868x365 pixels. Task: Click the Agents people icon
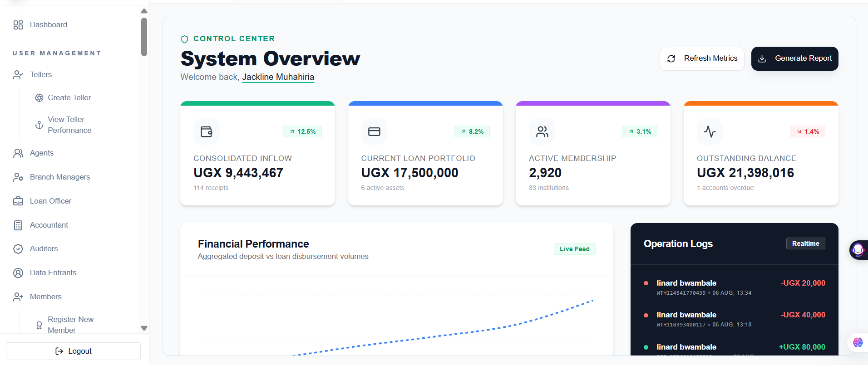pos(18,153)
